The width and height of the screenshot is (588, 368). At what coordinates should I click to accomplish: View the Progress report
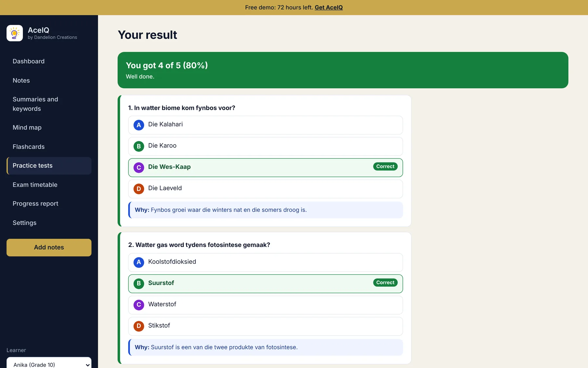click(x=49, y=203)
